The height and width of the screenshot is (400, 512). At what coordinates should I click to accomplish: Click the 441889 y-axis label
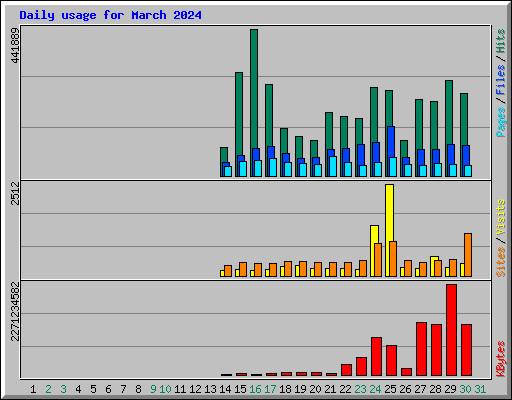[15, 45]
